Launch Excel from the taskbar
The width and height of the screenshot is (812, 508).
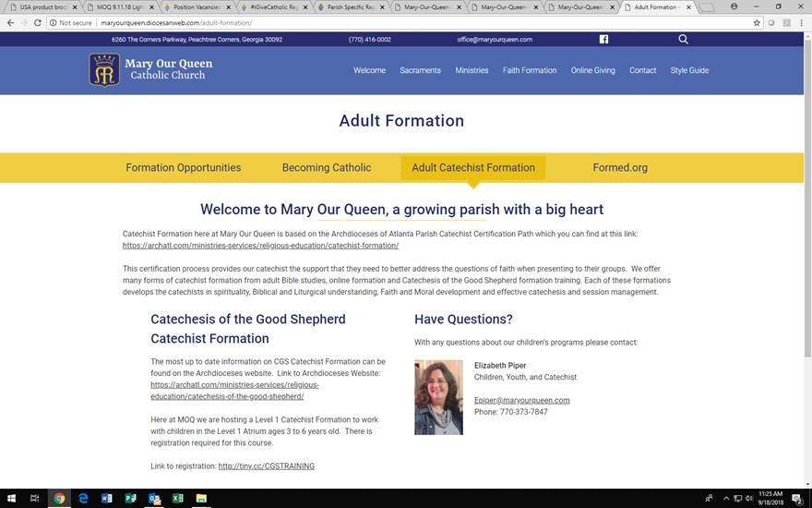(x=177, y=499)
